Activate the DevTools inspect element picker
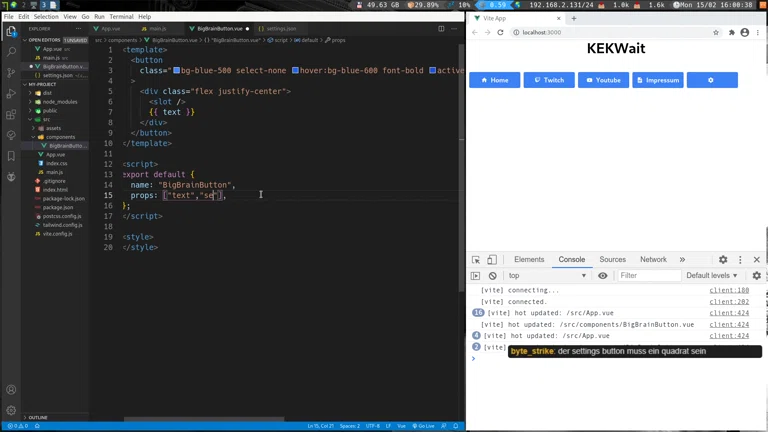Viewport: 768px width, 432px height. (476, 260)
